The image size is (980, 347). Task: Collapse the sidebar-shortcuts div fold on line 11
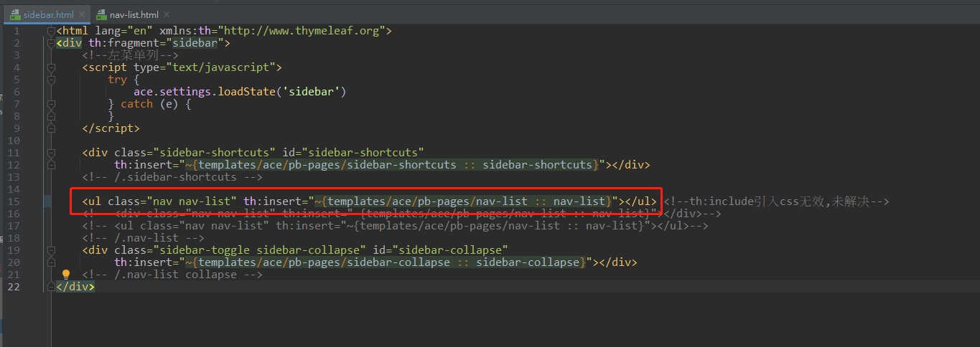click(51, 153)
